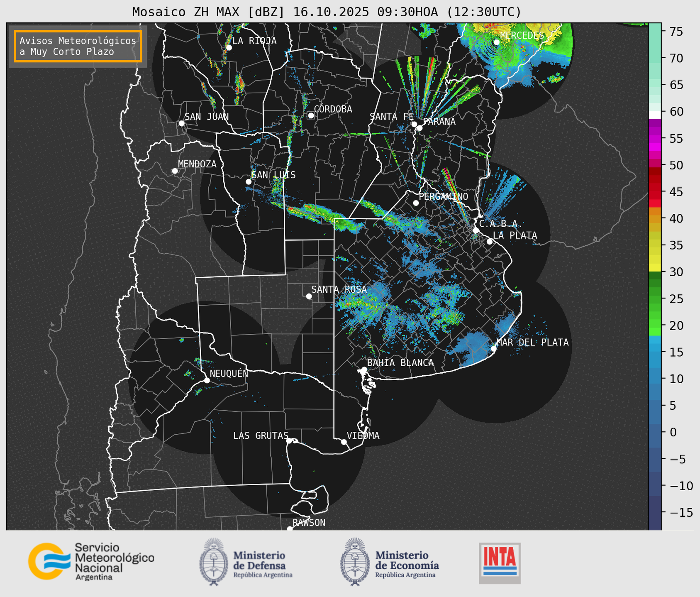Click the Servicio Meteorológico Nacional sun logo
Screen dimensions: 700x597
(x=50, y=561)
